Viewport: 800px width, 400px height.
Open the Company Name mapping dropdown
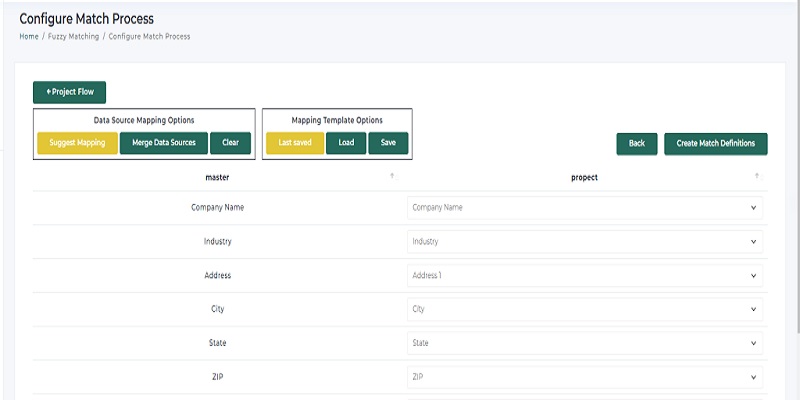click(x=585, y=208)
